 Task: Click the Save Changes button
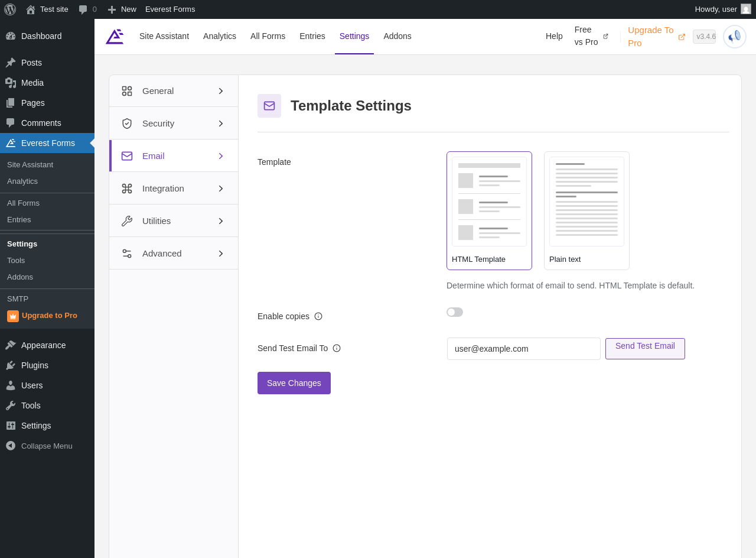(294, 383)
